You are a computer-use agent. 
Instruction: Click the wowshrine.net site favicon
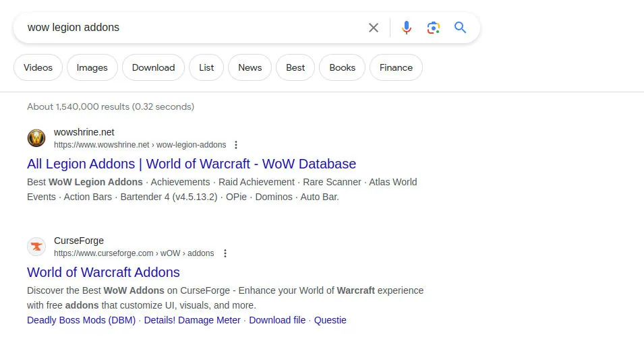point(36,138)
